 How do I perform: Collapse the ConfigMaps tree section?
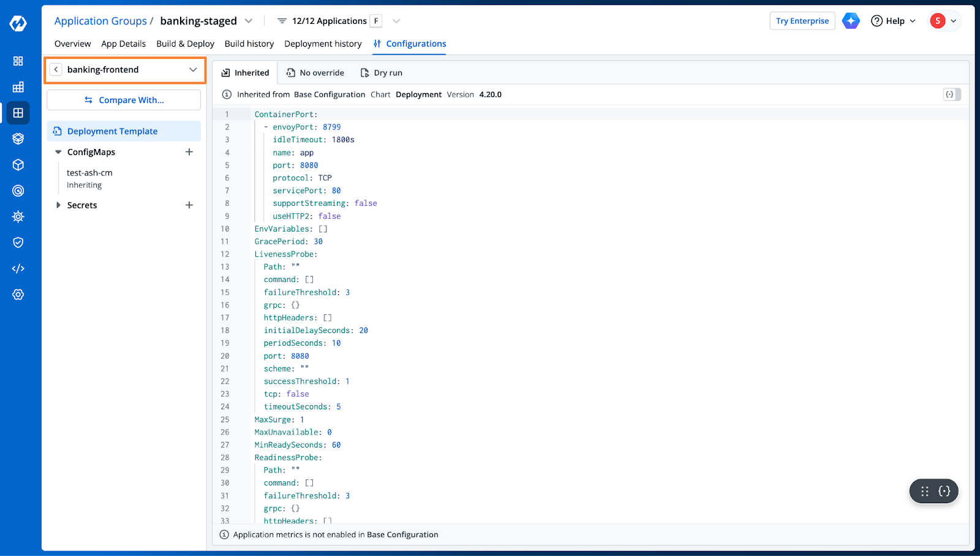click(x=58, y=152)
